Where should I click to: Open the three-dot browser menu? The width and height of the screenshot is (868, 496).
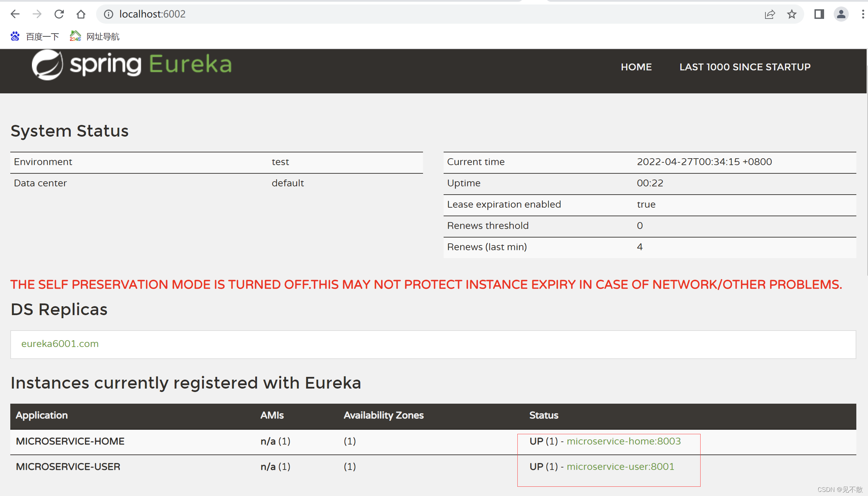pyautogui.click(x=864, y=14)
